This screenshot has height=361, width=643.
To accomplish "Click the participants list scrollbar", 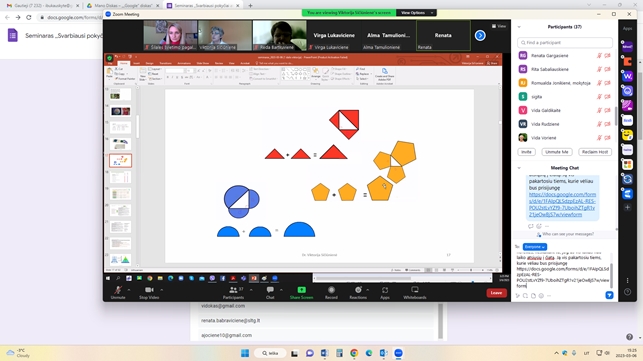I will pos(616,117).
